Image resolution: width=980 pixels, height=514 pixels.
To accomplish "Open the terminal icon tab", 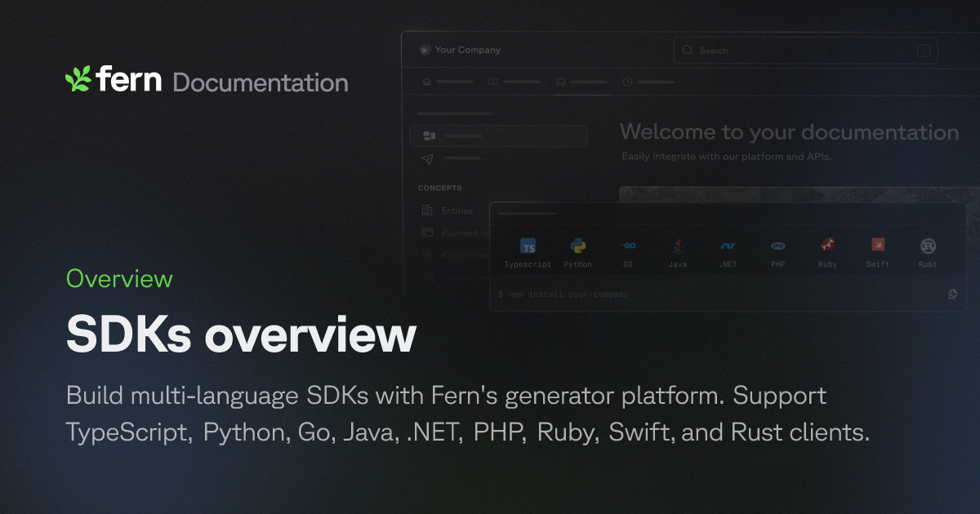I will [560, 82].
